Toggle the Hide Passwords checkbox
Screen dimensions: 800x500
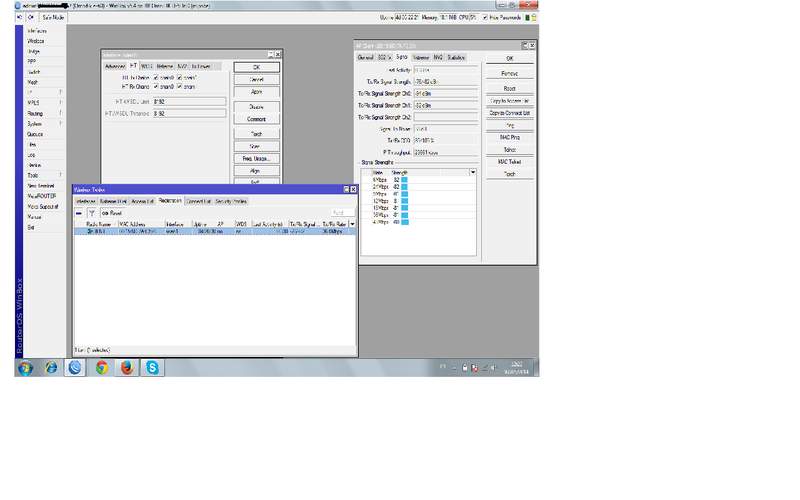coord(485,17)
